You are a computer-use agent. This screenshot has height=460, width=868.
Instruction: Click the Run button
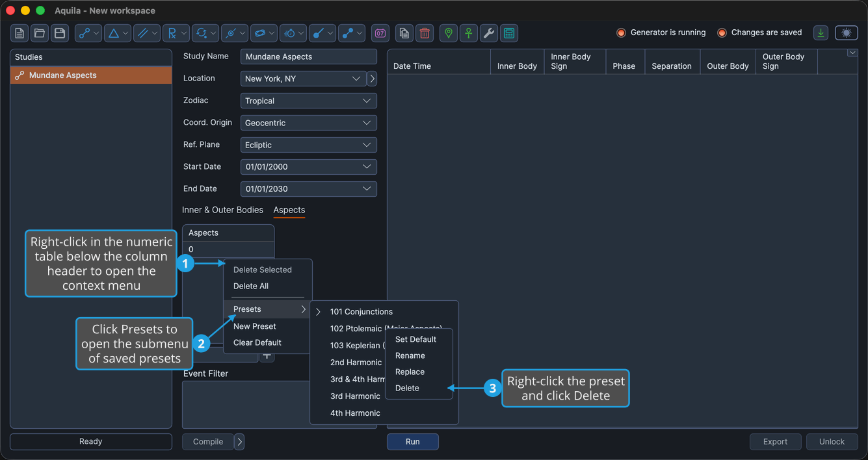[413, 442]
